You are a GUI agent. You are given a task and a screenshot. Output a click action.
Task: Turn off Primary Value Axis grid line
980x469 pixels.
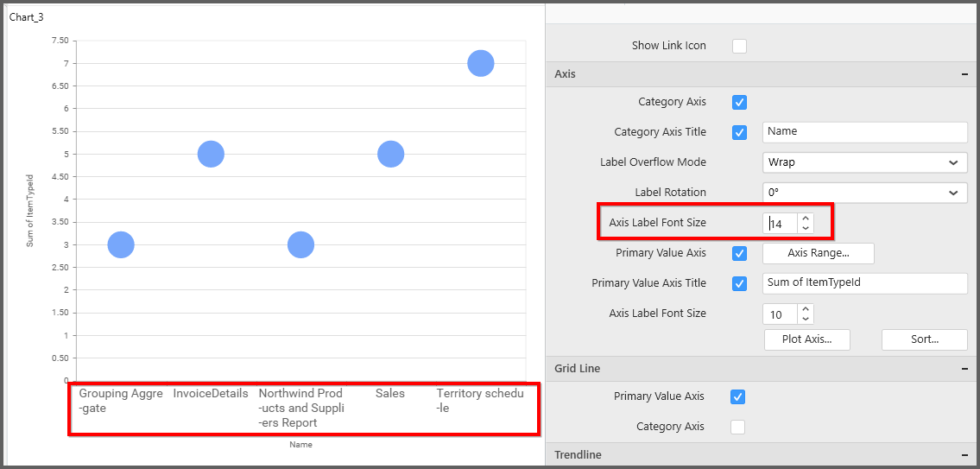coord(737,396)
